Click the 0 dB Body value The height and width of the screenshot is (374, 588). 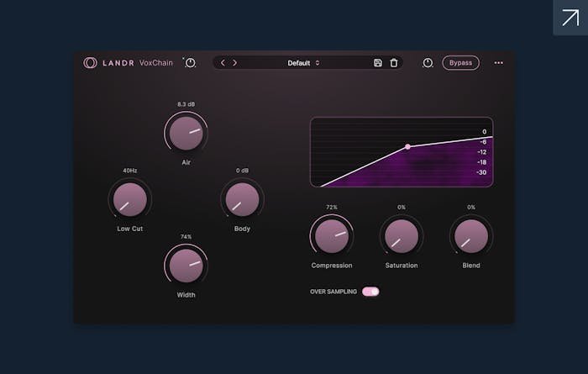[x=242, y=171]
